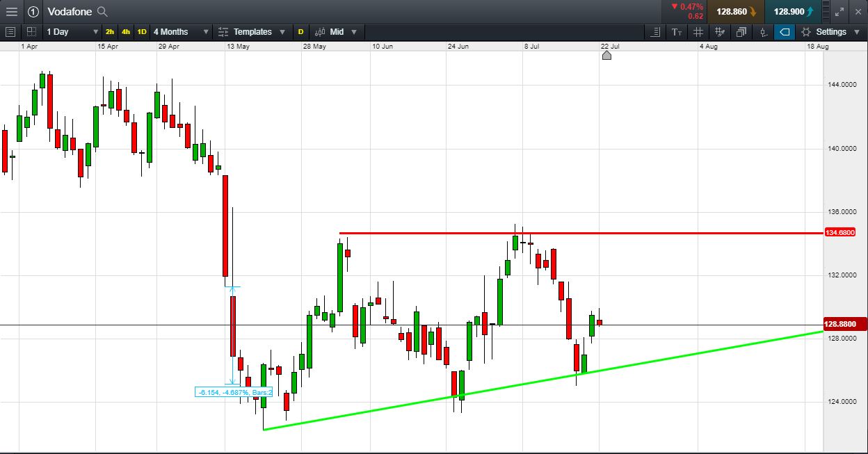Switch to 1D interval shortcut
Image resolution: width=868 pixels, height=454 pixels.
[x=142, y=32]
